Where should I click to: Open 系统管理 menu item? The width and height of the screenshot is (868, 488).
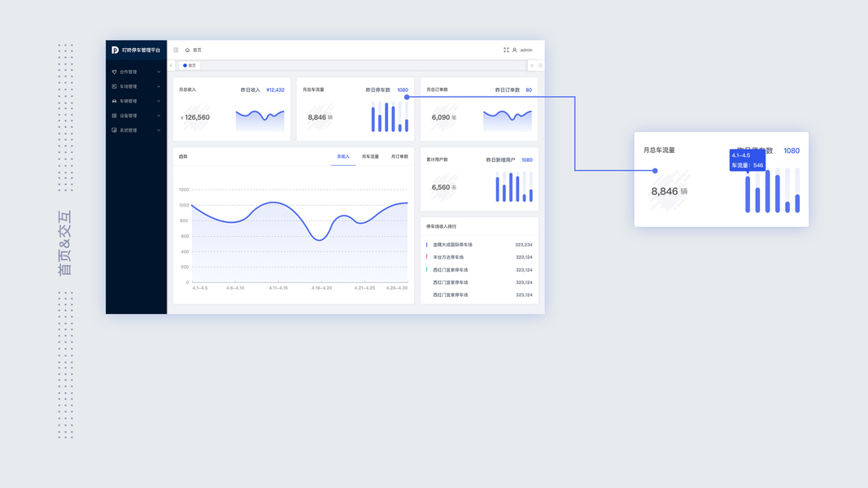pos(136,131)
